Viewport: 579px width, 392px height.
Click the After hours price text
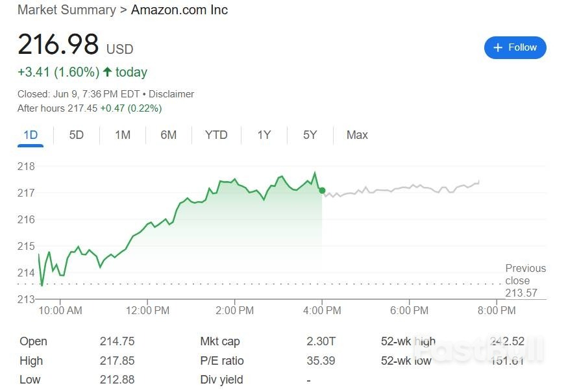pos(90,108)
